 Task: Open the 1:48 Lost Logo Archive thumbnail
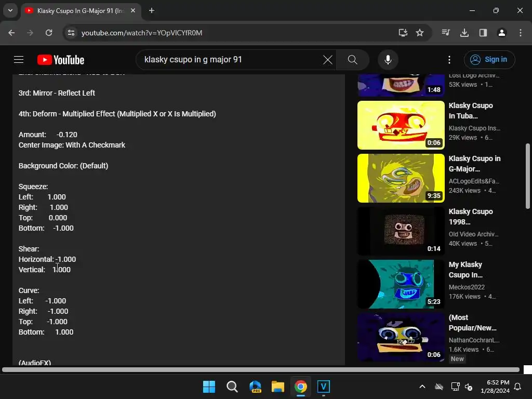click(x=401, y=86)
